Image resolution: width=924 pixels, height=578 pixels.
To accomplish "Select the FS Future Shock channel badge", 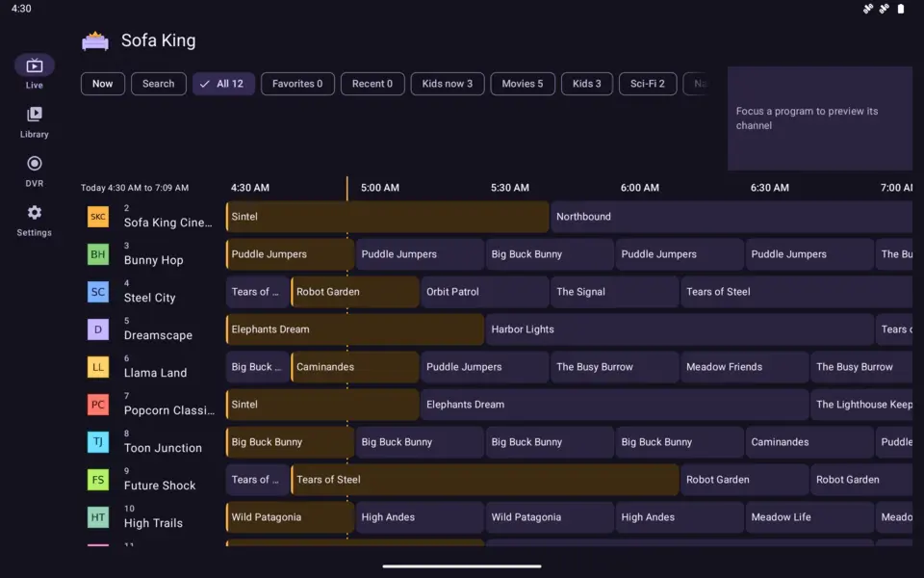I will point(98,480).
